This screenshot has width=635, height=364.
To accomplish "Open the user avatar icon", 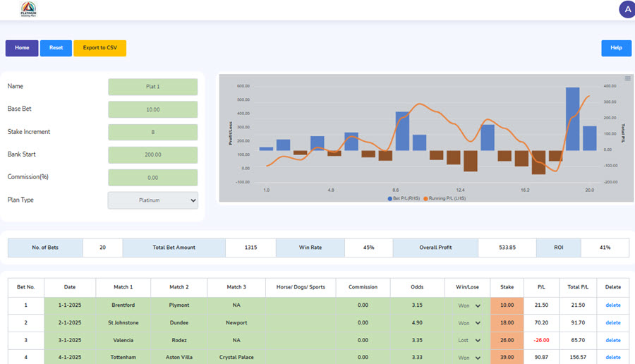I will pyautogui.click(x=627, y=9).
